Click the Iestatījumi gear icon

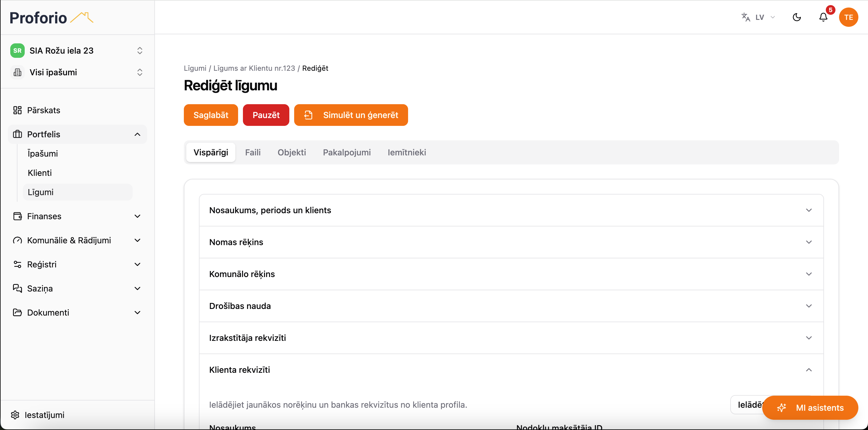click(15, 415)
